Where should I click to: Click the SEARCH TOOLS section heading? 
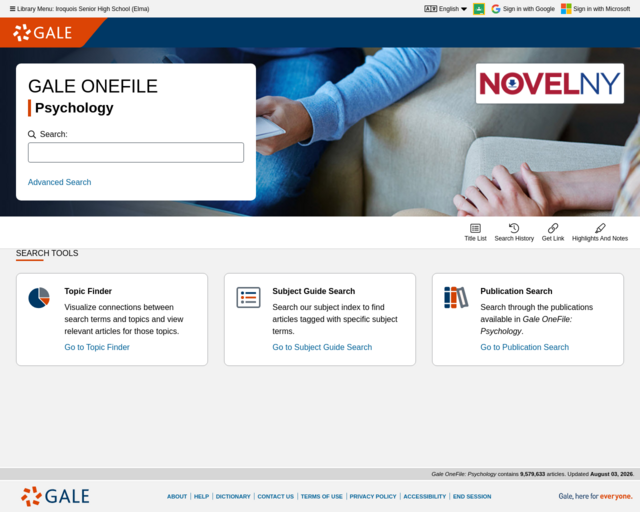pyautogui.click(x=47, y=253)
